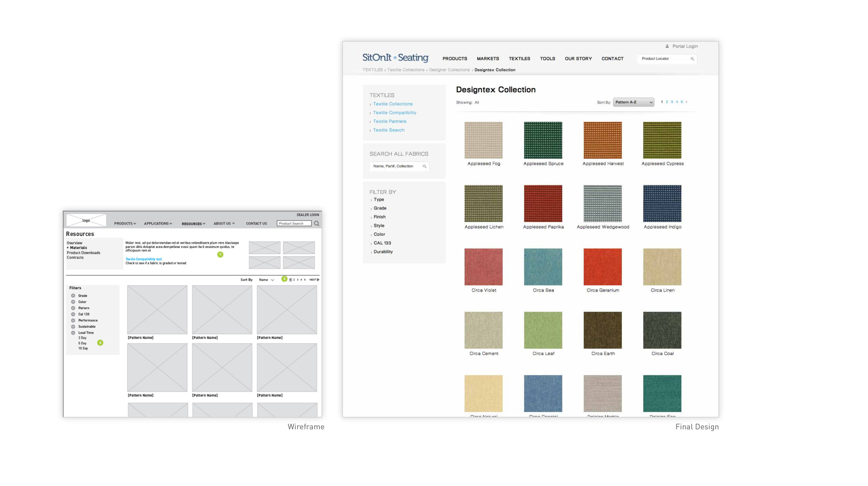Select the Circa Geranium fabric swatch
The height and width of the screenshot is (486, 868).
tap(602, 267)
